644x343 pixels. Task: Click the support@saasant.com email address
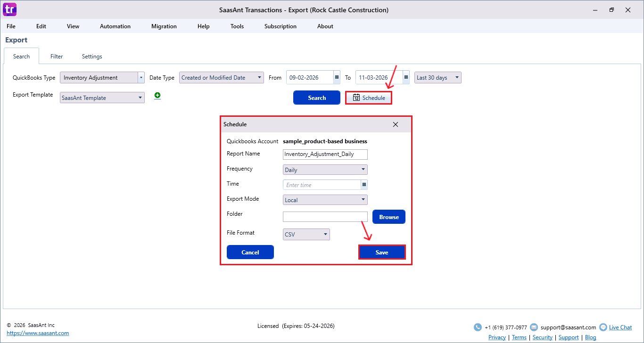click(x=568, y=327)
